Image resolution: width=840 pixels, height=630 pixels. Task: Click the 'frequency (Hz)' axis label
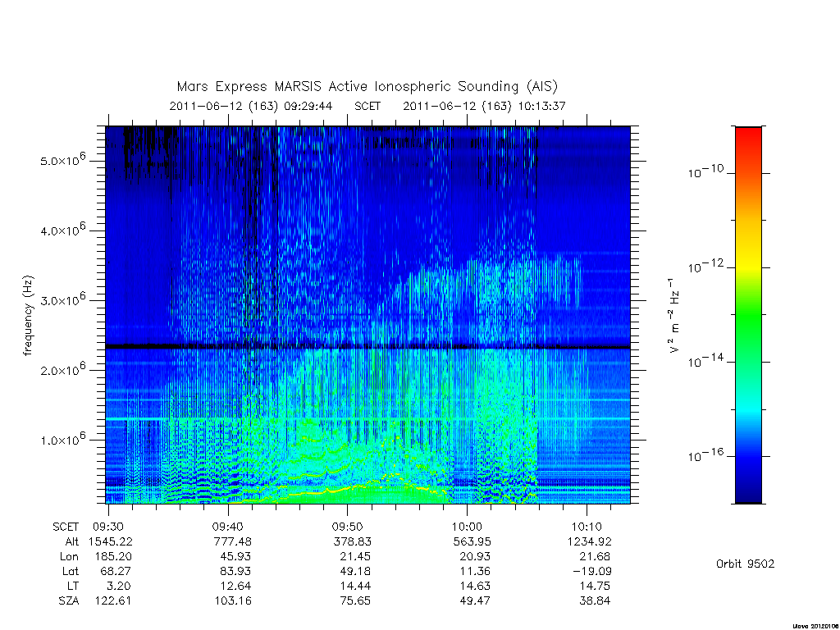(x=28, y=316)
